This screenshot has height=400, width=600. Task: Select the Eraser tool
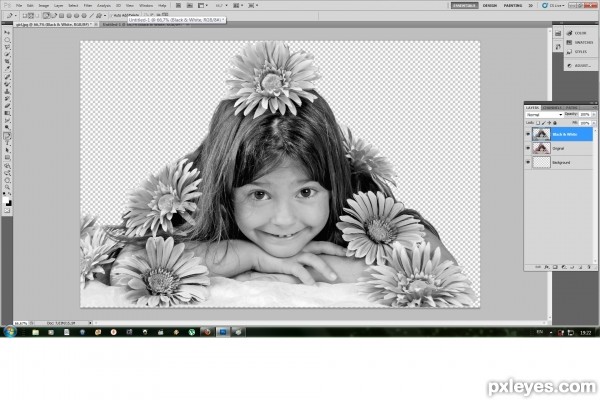tap(7, 104)
